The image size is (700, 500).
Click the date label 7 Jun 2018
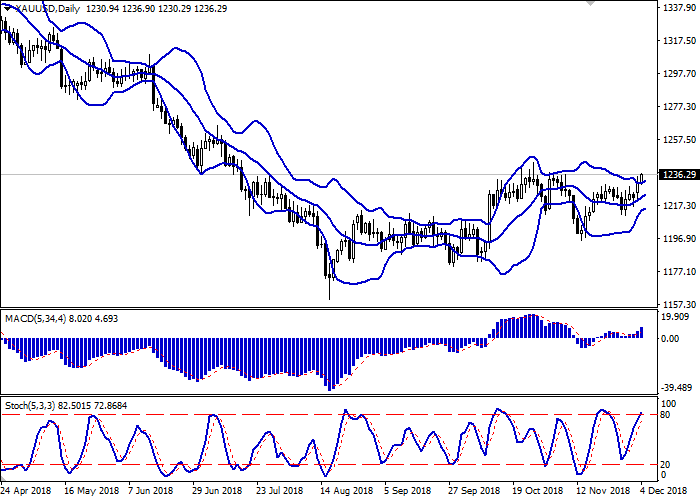pyautogui.click(x=150, y=491)
